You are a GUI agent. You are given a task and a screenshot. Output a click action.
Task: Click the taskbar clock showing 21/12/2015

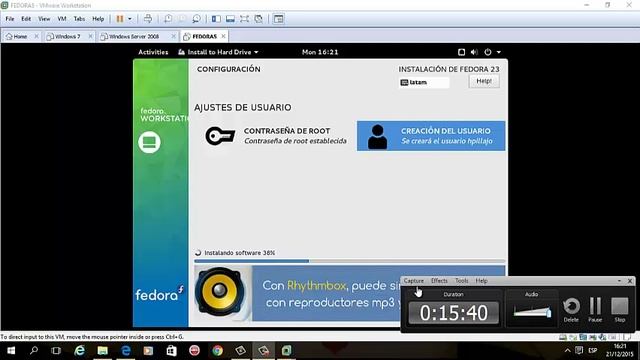[620, 351]
